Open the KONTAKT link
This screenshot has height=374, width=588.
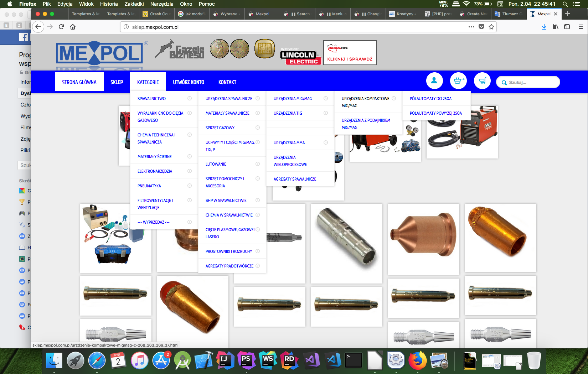pos(227,82)
